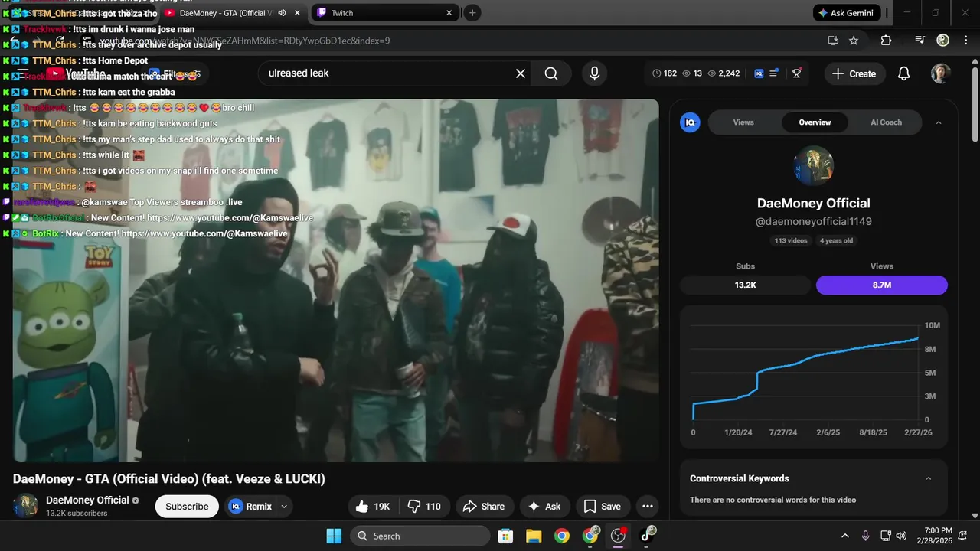
Task: Dislike the video with 110 thumbs down
Action: [x=426, y=506]
